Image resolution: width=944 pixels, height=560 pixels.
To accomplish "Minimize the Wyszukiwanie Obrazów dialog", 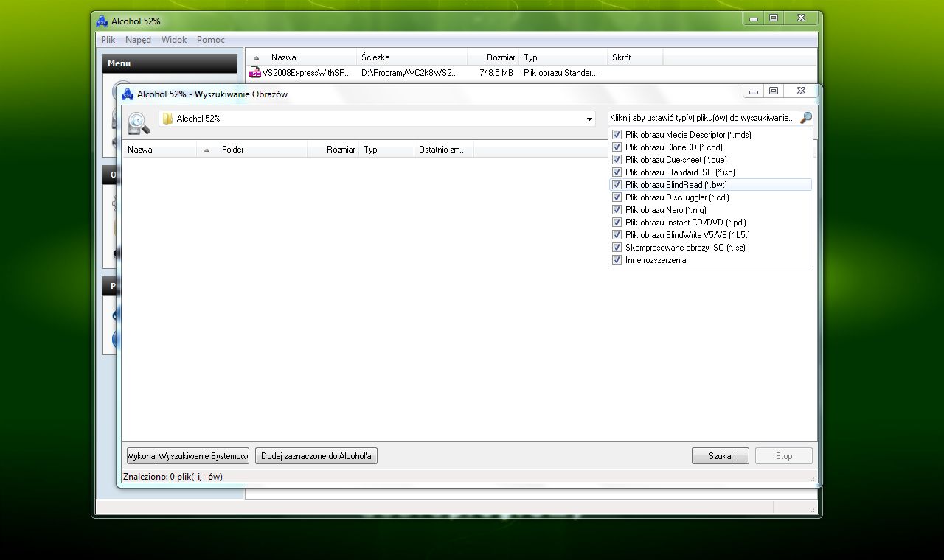I will (x=753, y=91).
